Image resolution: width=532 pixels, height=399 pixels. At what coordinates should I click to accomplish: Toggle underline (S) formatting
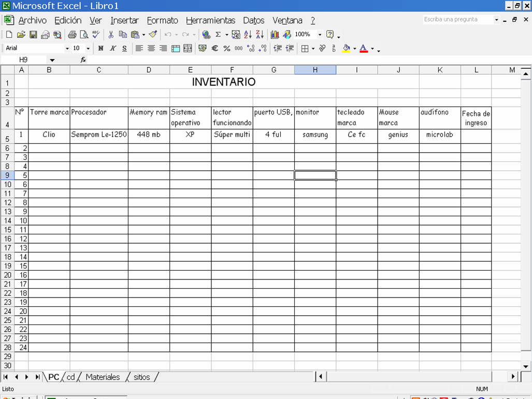point(124,49)
